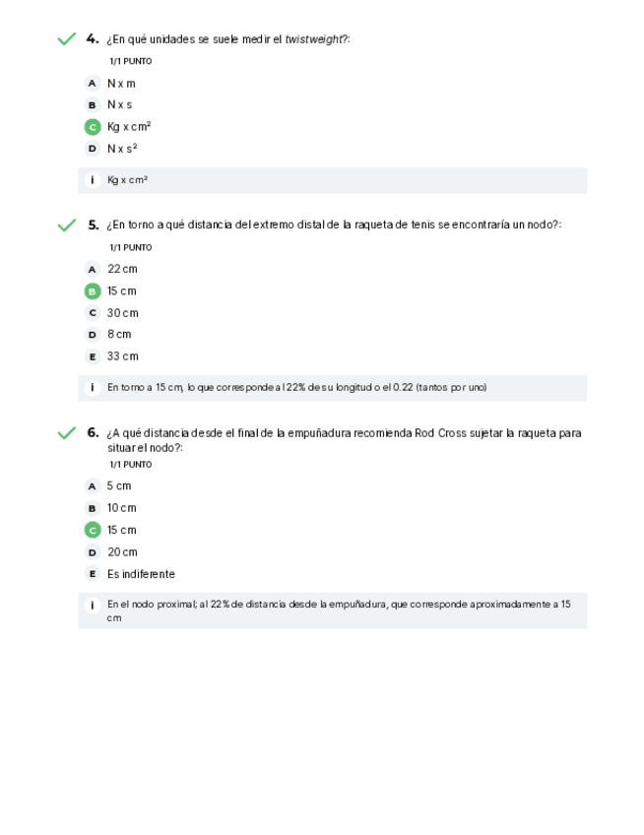
Task: Click the info icon for 'Kg x cm²' explanation
Action: [93, 180]
